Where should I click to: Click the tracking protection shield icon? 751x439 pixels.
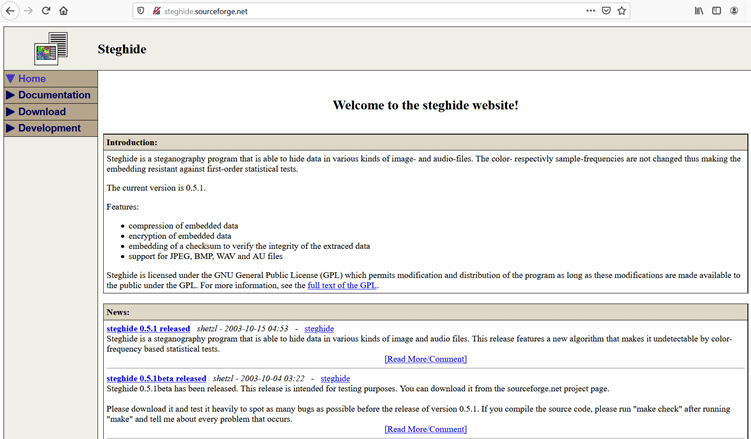click(139, 11)
